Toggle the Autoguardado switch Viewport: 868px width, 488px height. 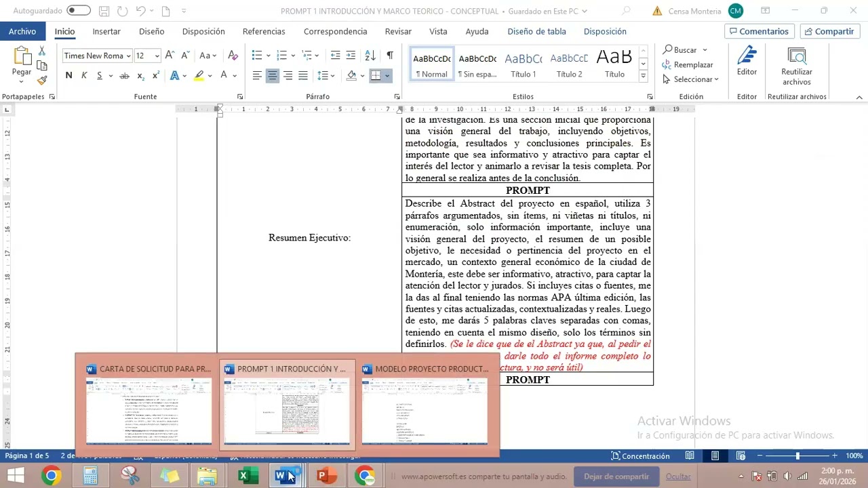[x=79, y=11]
